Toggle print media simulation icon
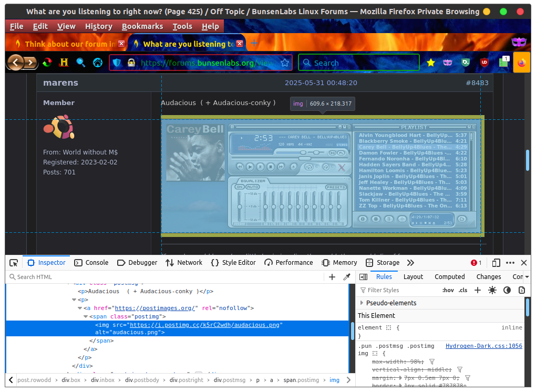This screenshot has height=392, width=536. click(522, 290)
